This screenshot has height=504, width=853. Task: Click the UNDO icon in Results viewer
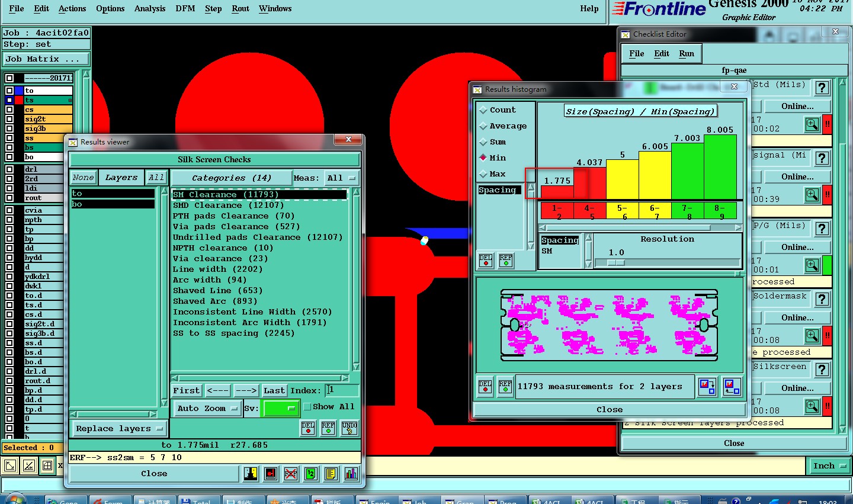tap(349, 428)
